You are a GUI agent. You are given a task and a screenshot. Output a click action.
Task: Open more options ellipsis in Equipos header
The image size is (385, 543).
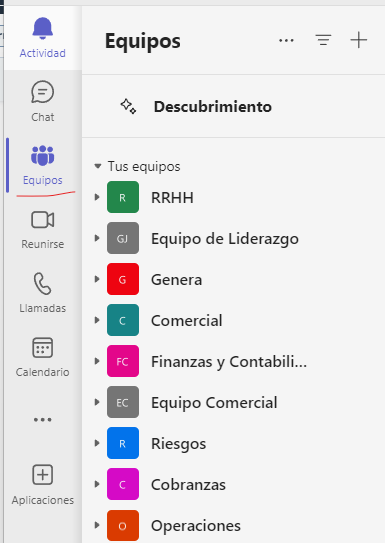[x=286, y=41]
